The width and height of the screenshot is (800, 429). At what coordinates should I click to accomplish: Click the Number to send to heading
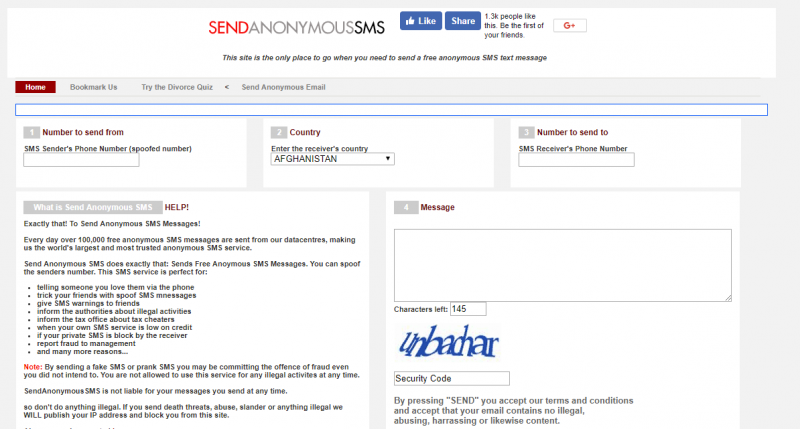coord(572,132)
